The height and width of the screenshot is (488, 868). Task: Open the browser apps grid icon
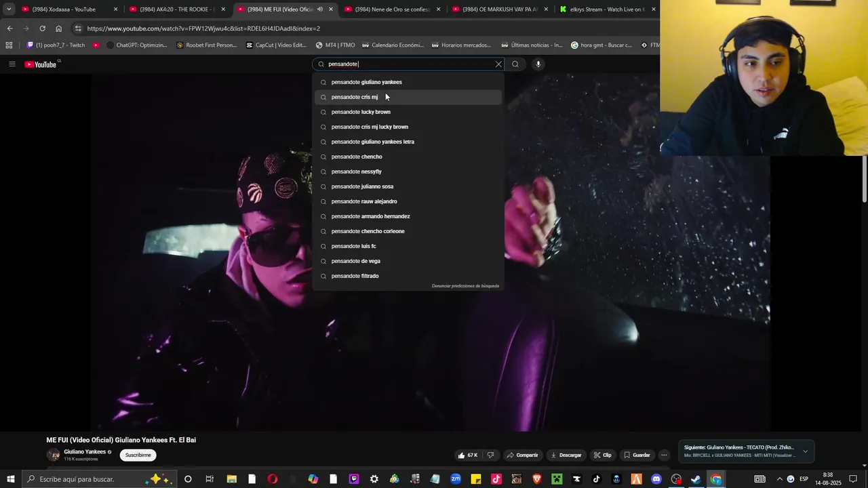click(x=9, y=45)
